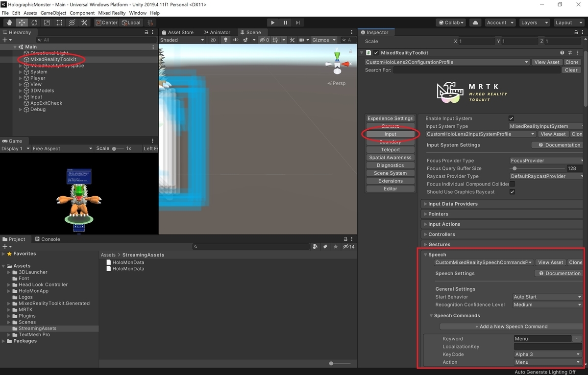This screenshot has height=375, width=588.
Task: Open Speech Settings Documentation button
Action: click(x=559, y=273)
